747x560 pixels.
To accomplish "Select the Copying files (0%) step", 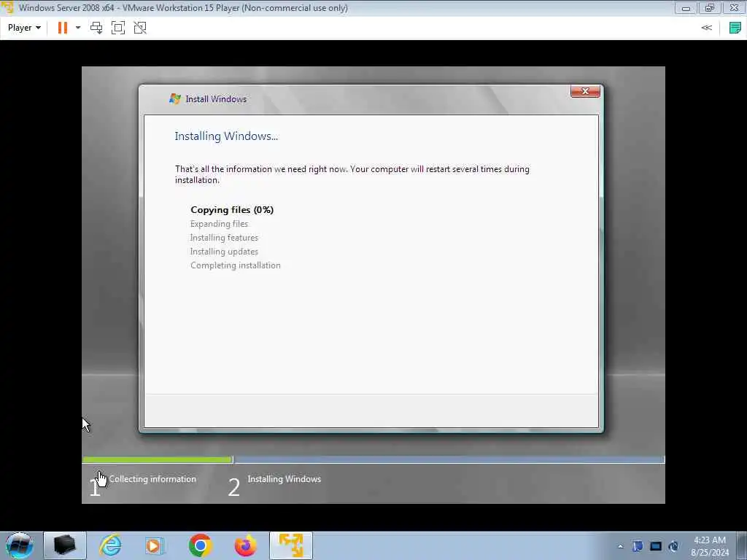I will click(x=232, y=210).
